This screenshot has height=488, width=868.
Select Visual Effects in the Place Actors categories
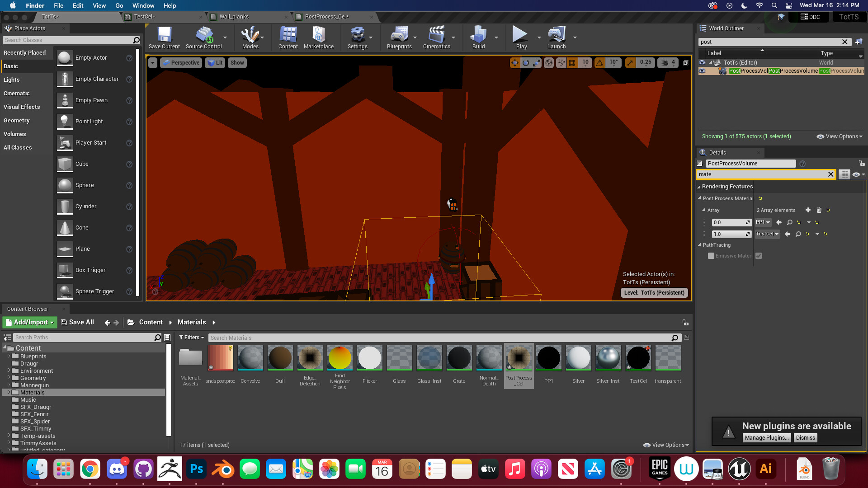coord(22,107)
